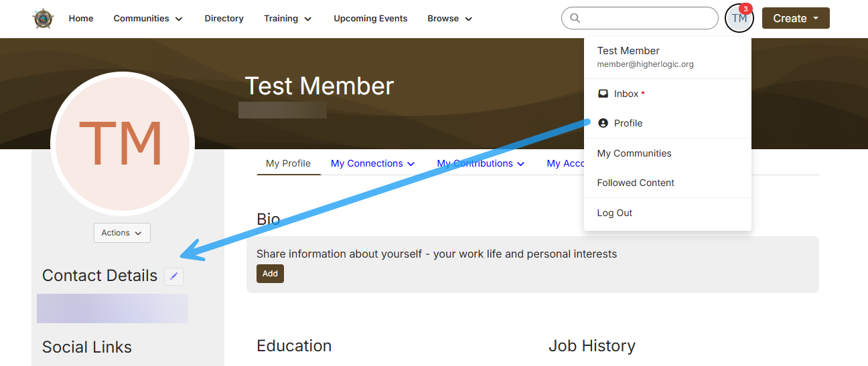The height and width of the screenshot is (366, 868).
Task: Open My Communities from user menu
Action: coord(668,153)
